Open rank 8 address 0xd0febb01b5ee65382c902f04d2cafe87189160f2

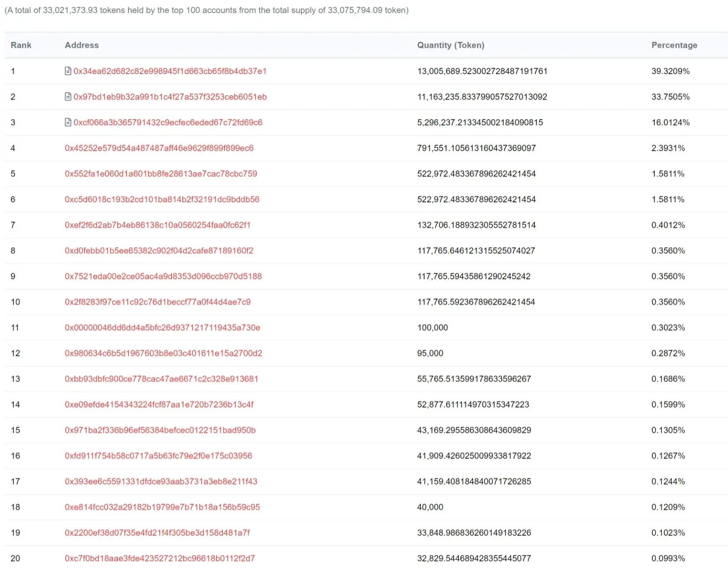point(159,251)
